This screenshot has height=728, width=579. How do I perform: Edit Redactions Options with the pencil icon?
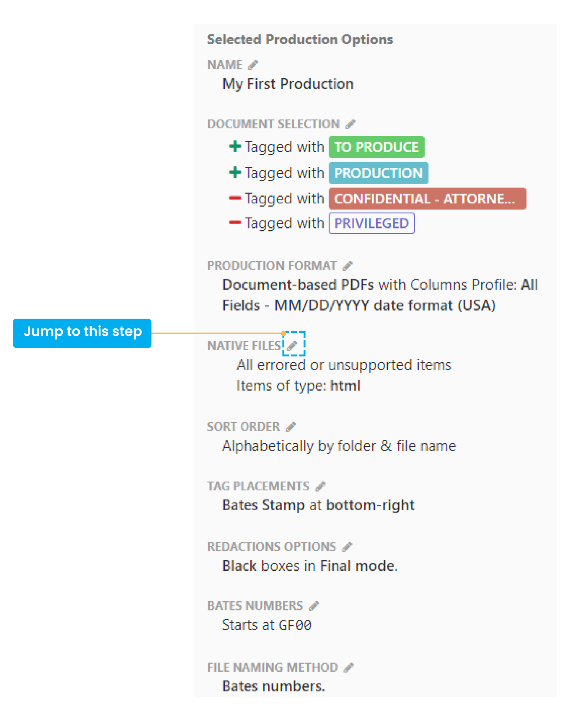[x=347, y=546]
